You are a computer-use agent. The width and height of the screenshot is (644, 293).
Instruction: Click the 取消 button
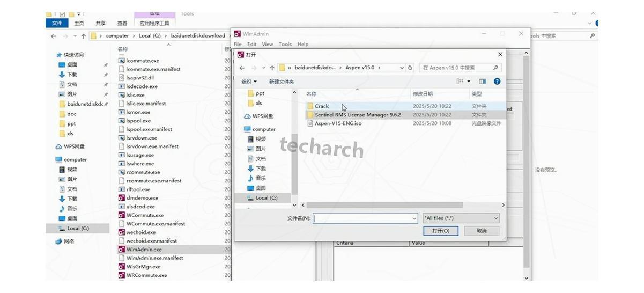(482, 231)
